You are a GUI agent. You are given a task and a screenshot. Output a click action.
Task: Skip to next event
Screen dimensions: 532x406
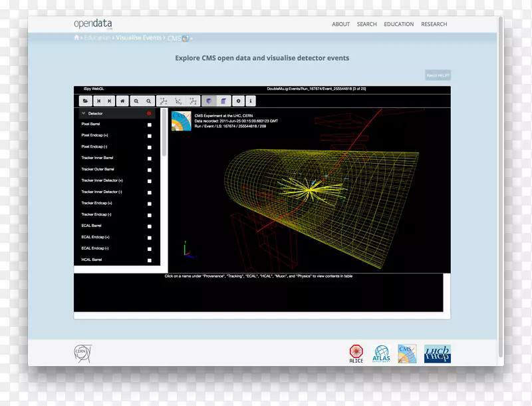pos(110,101)
